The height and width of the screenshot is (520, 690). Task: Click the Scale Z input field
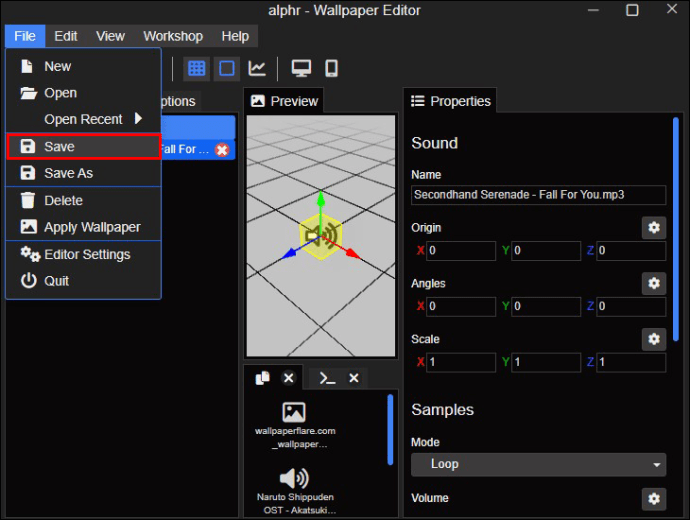click(x=631, y=363)
